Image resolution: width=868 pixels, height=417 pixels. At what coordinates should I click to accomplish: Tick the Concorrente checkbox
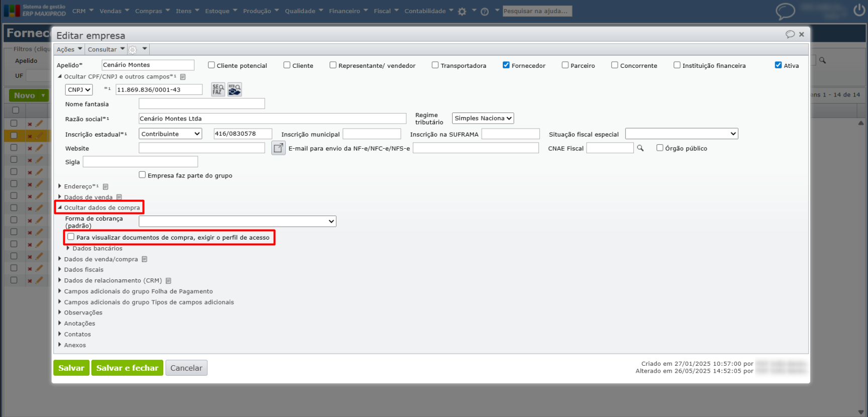pos(615,65)
